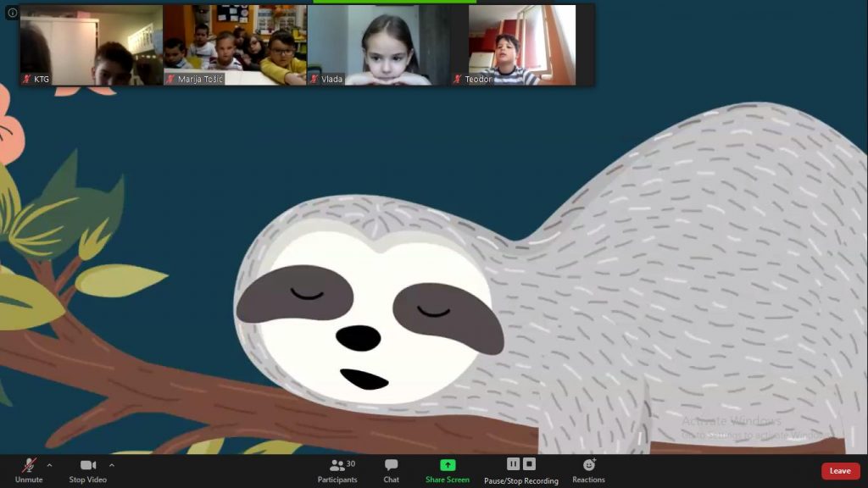Screen dimensions: 868x488
Task: Click the green bar at top center
Action: (x=394, y=2)
